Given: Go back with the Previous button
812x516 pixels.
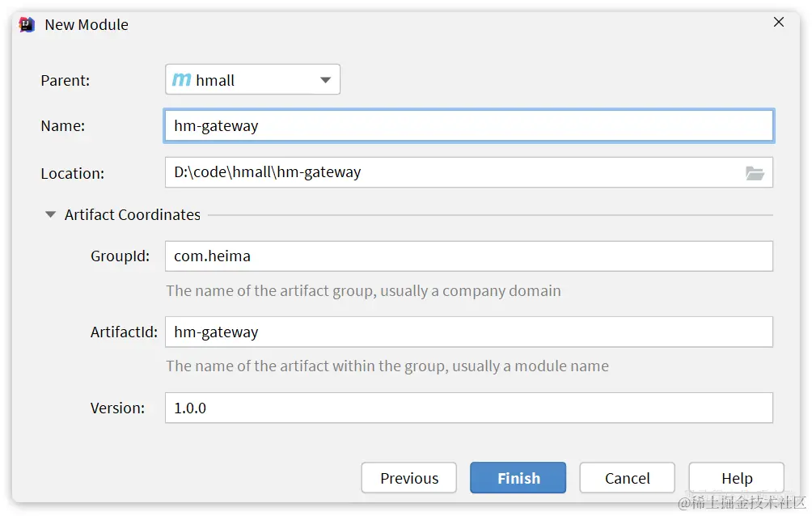Looking at the screenshot, I should 409,478.
